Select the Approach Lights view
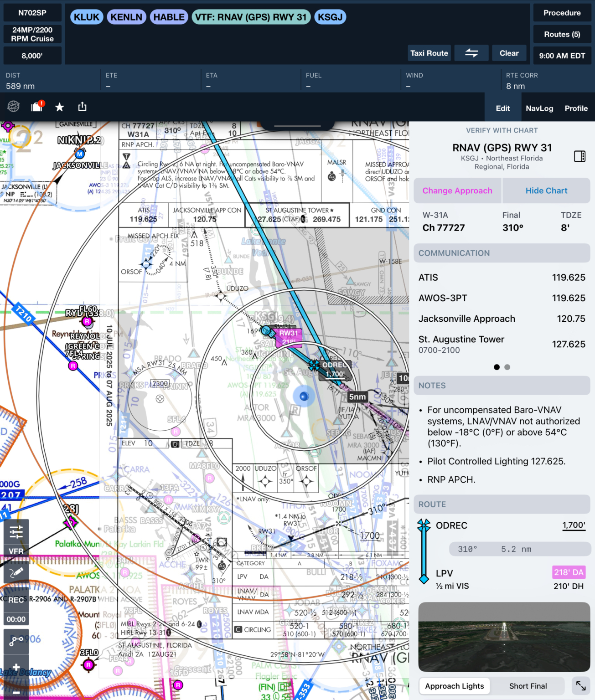The height and width of the screenshot is (700, 595). point(454,686)
